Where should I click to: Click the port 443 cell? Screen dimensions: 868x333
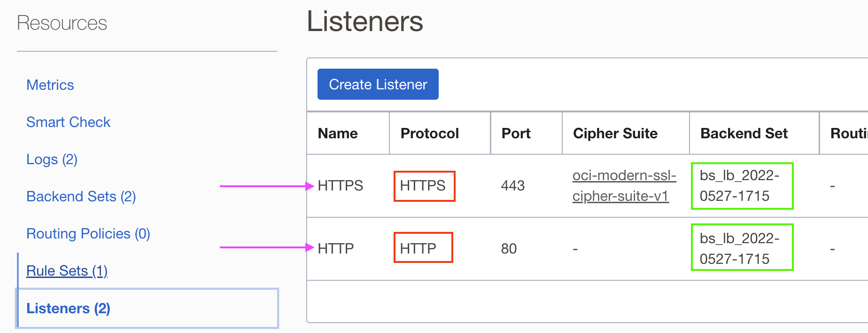tap(512, 186)
